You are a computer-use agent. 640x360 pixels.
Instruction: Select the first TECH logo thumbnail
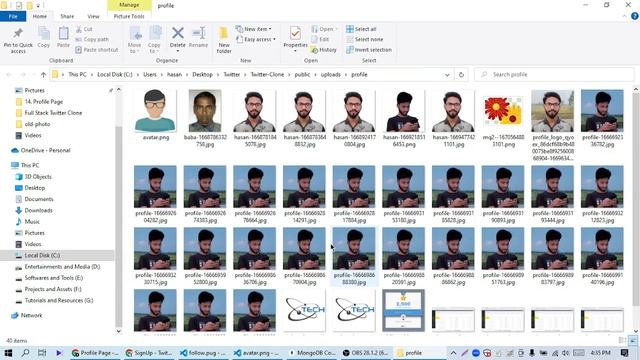point(304,310)
